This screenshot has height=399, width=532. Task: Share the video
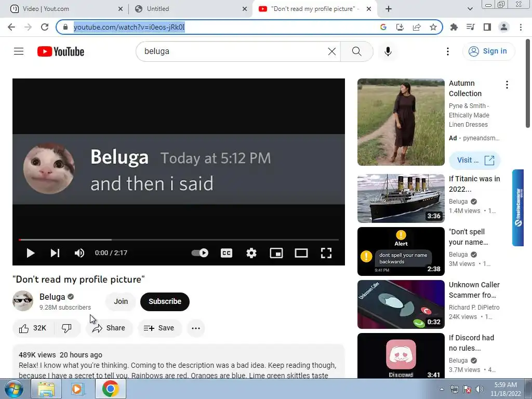(109, 328)
